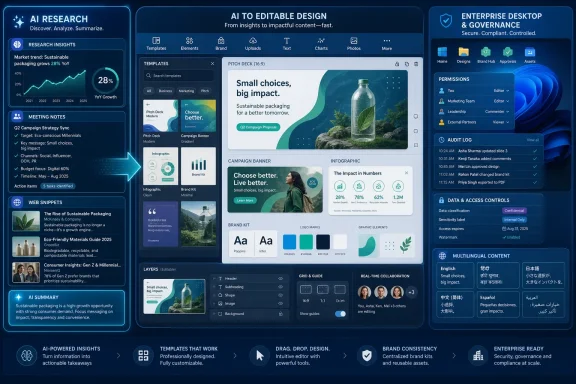Screen dimensions: 576x384
Task: Select the All template filter chip
Action: click(149, 91)
